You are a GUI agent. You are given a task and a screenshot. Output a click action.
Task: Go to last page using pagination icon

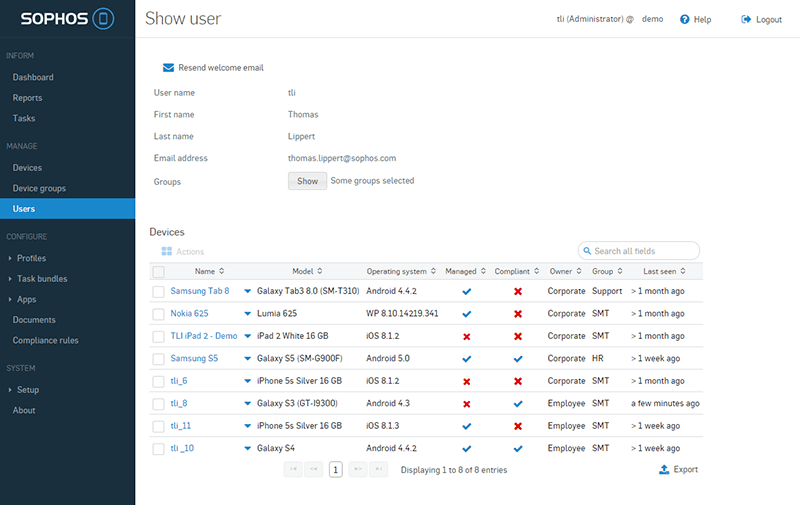(x=379, y=469)
